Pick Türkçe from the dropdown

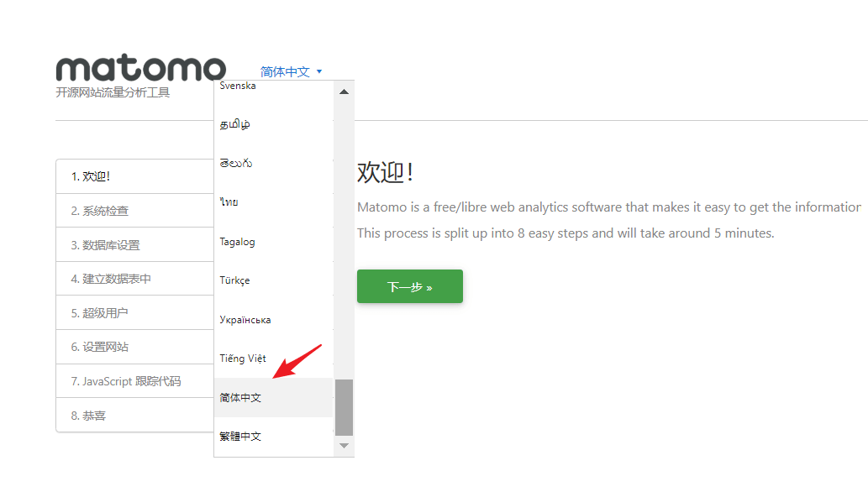pos(234,280)
